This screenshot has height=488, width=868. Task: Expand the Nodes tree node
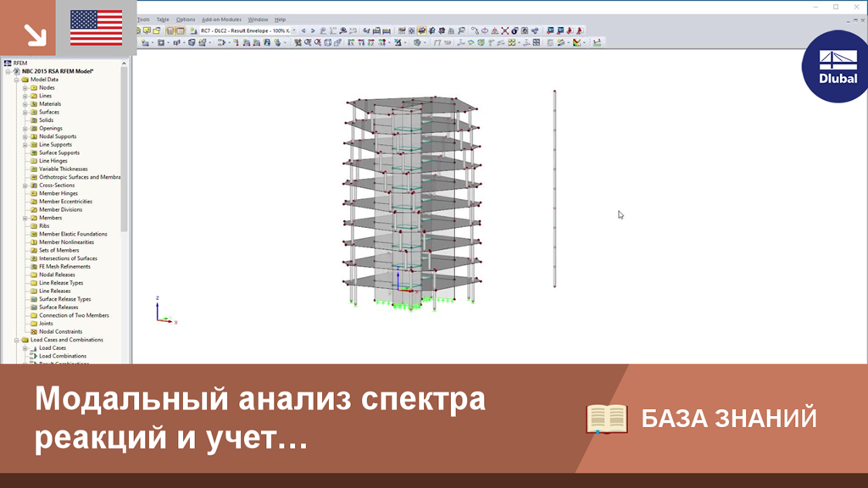tap(25, 87)
